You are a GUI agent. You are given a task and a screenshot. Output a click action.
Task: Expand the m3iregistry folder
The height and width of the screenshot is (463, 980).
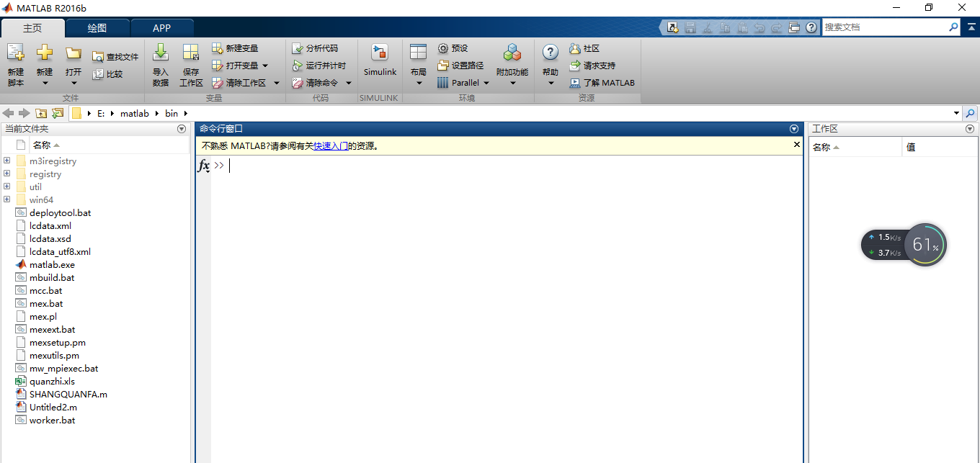point(6,161)
